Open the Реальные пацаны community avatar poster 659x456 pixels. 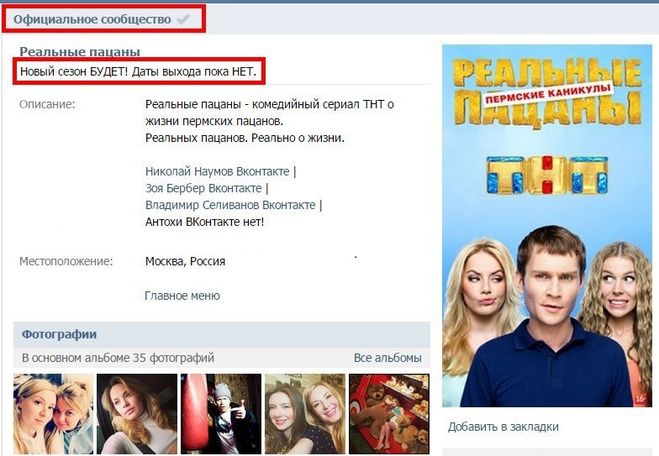(x=547, y=226)
